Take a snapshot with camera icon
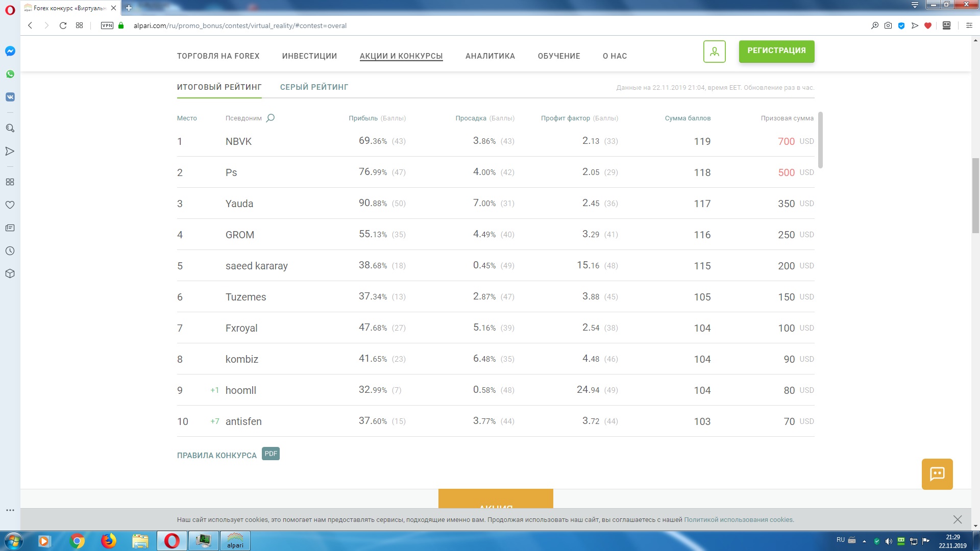This screenshot has width=980, height=551. (888, 26)
